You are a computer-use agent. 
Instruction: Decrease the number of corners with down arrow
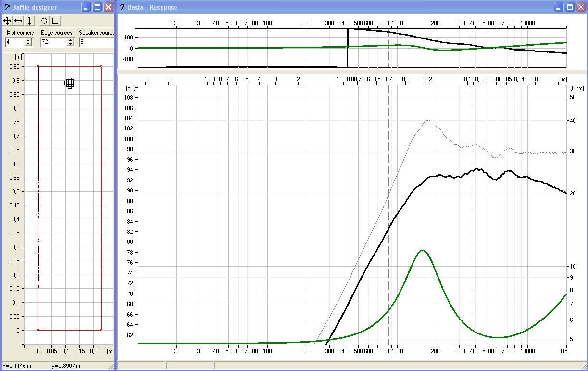point(28,44)
